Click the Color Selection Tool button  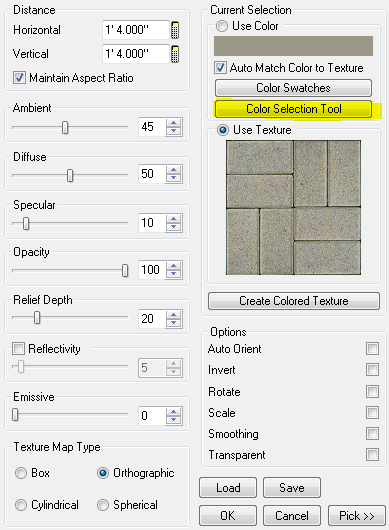293,109
